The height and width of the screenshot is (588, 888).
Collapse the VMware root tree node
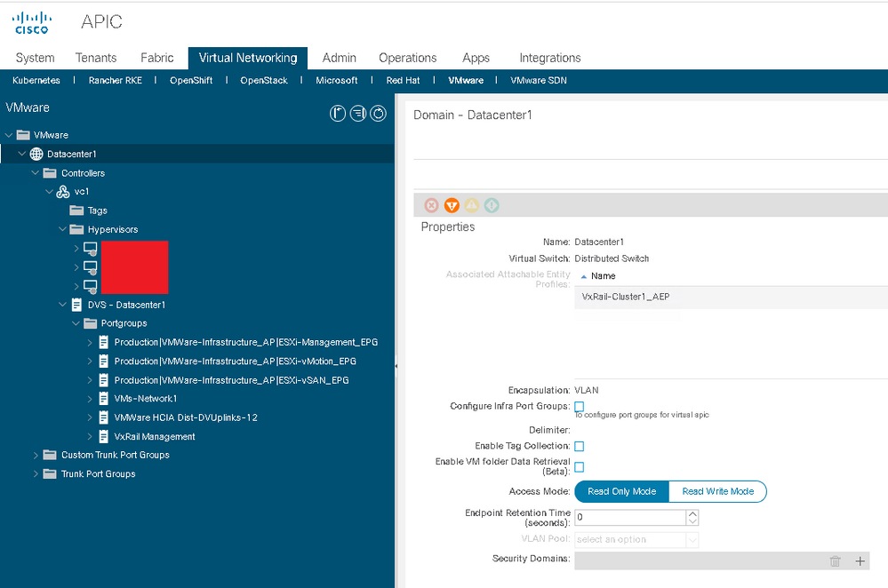point(9,135)
